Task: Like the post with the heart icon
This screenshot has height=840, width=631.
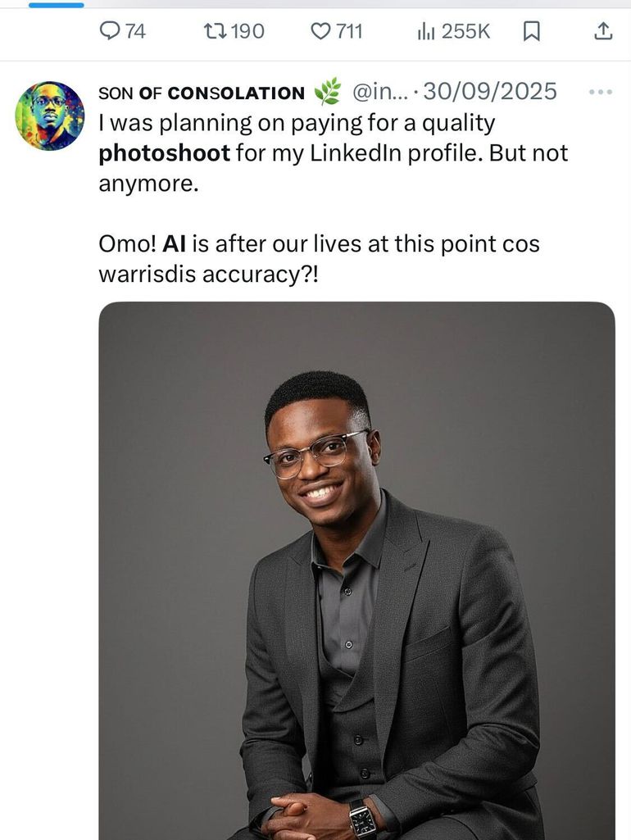Action: [x=320, y=31]
